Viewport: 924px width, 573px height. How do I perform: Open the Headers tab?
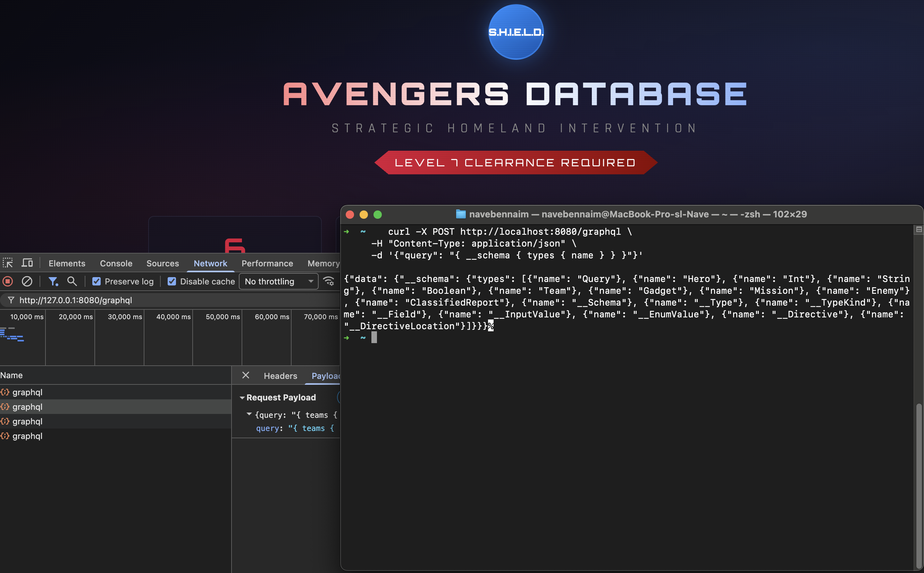[x=280, y=376]
